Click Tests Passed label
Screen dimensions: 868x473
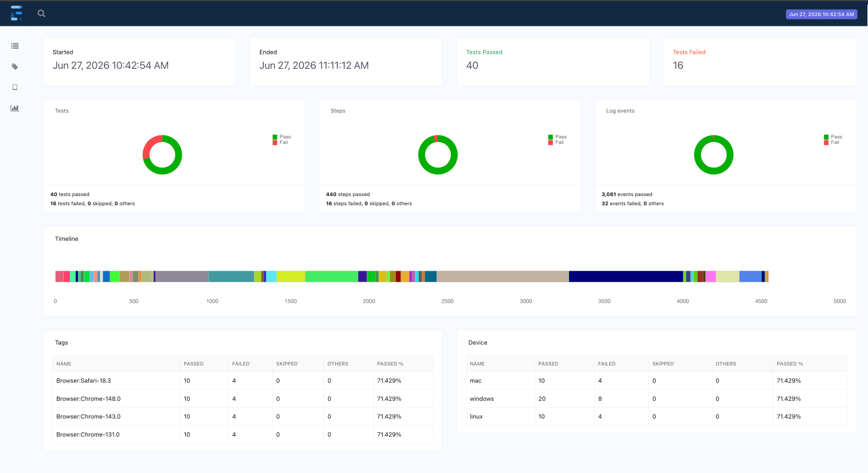coord(484,52)
